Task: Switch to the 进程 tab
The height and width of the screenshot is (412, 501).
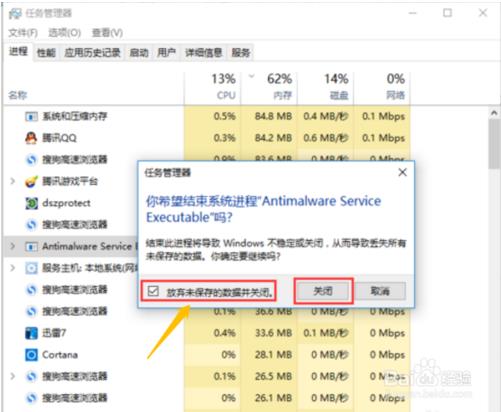Action: pos(18,52)
